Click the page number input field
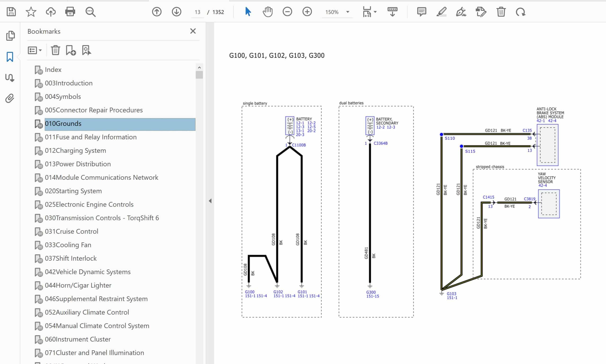Image resolution: width=606 pixels, height=364 pixels. 198,12
